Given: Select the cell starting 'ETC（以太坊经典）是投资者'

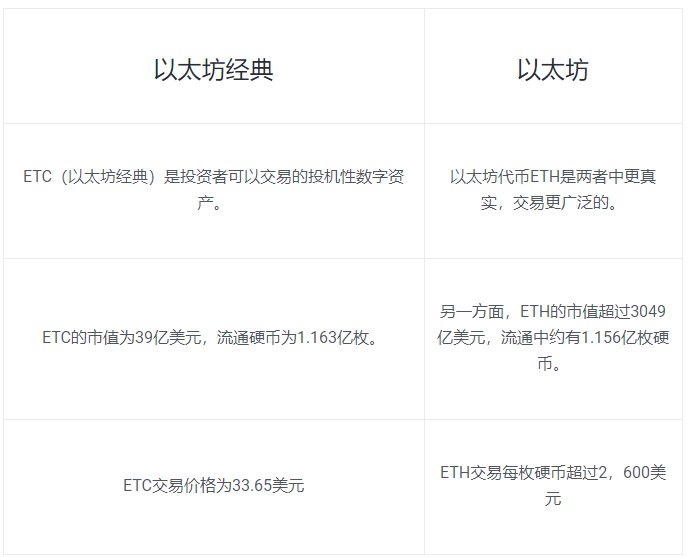Looking at the screenshot, I should coord(214,190).
